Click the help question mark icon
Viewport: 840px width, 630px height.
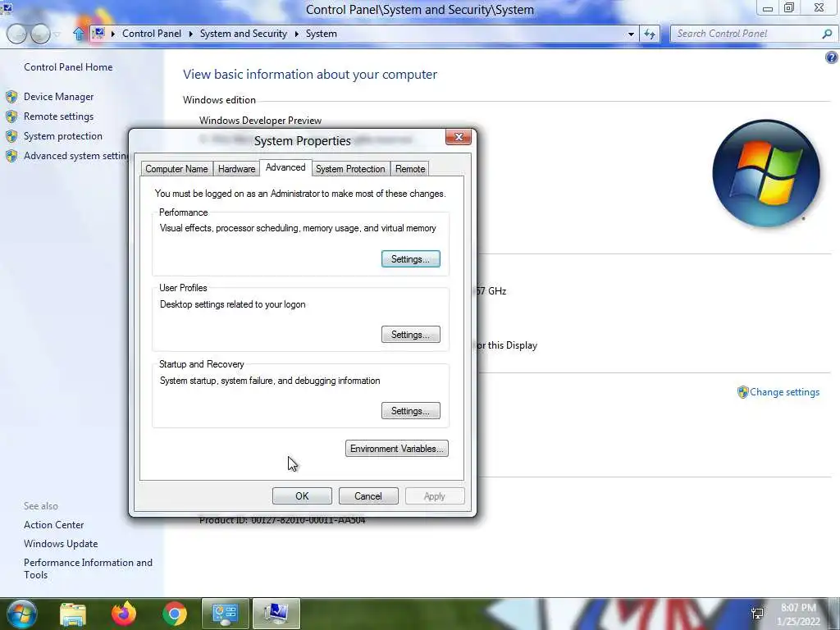[832, 57]
